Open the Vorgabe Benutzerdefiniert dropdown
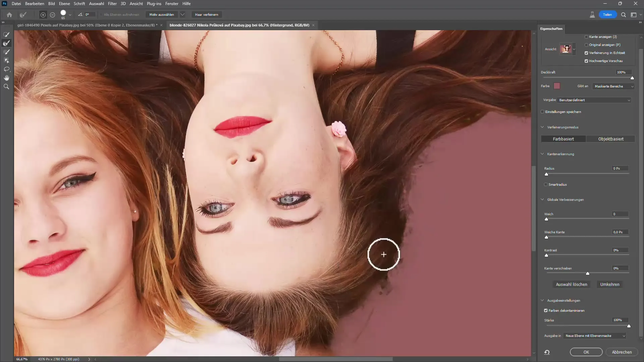 click(x=594, y=100)
